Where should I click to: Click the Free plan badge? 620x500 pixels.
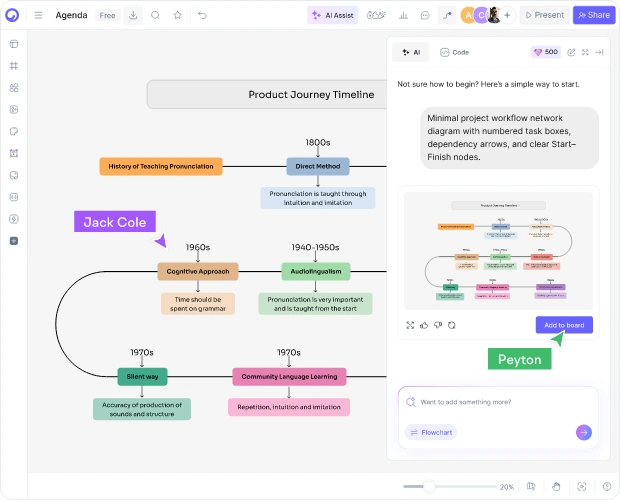108,15
